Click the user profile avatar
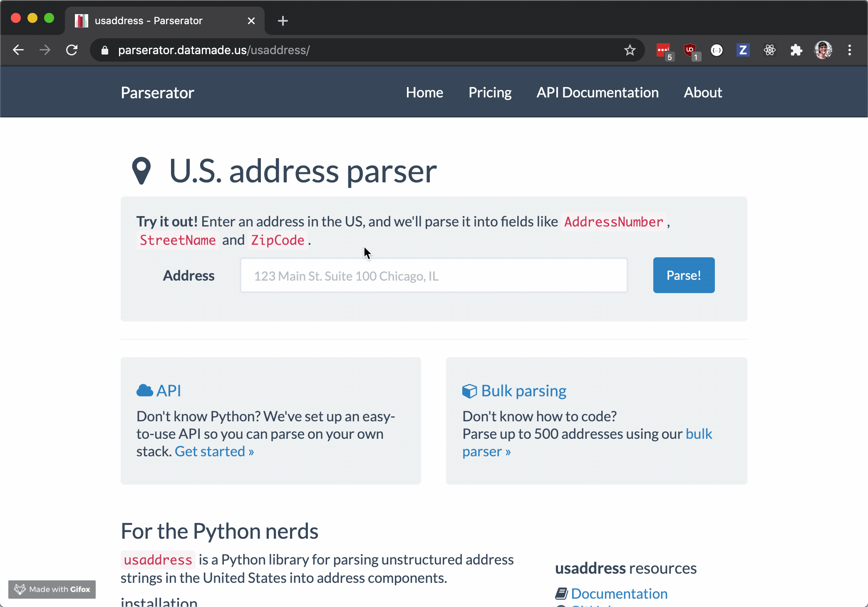The height and width of the screenshot is (607, 868). pyautogui.click(x=823, y=50)
